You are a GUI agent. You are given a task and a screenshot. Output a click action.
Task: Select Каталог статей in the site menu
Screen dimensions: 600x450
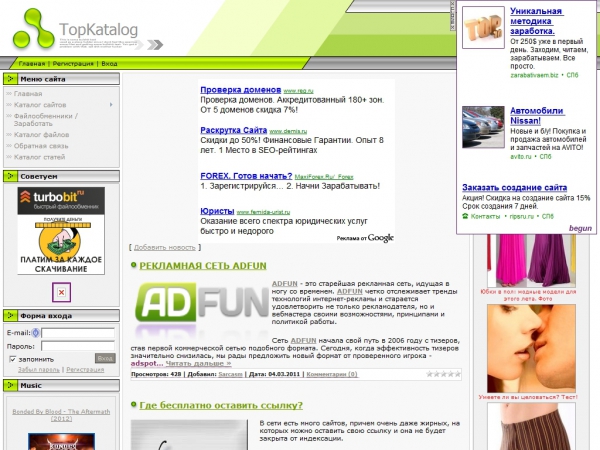pyautogui.click(x=39, y=157)
